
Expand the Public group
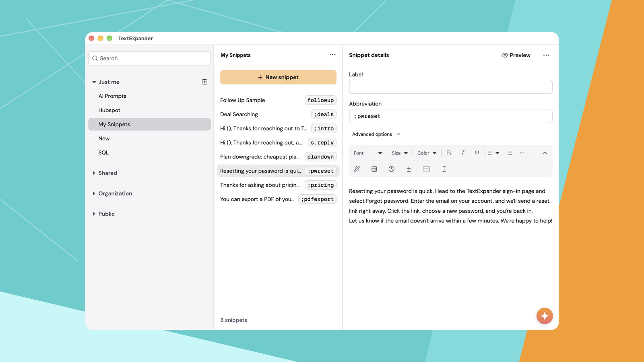(x=94, y=214)
